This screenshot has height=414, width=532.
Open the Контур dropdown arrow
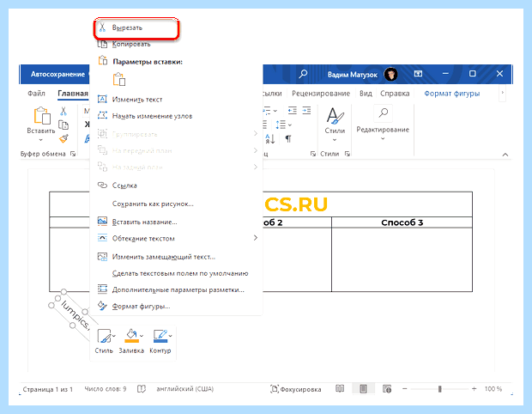click(170, 336)
